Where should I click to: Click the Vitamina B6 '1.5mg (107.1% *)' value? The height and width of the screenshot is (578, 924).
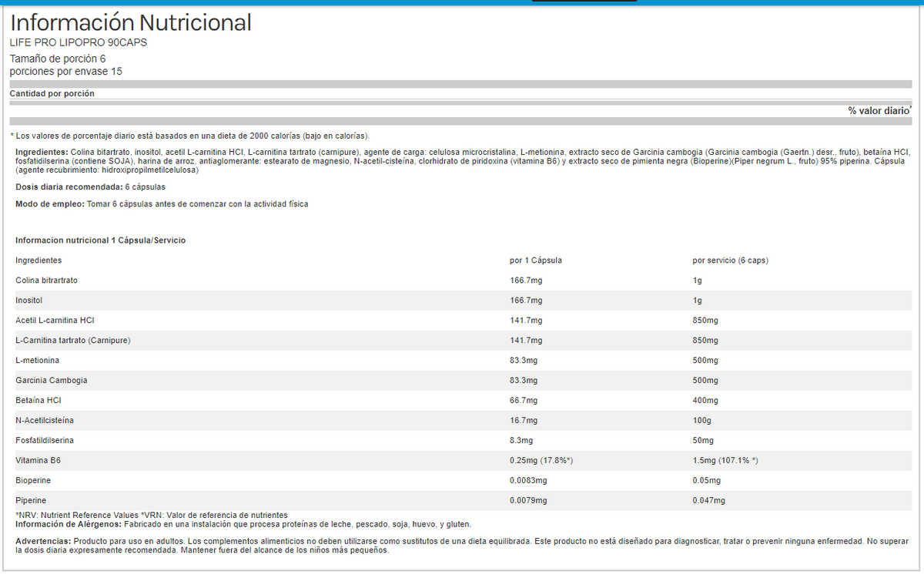click(725, 461)
